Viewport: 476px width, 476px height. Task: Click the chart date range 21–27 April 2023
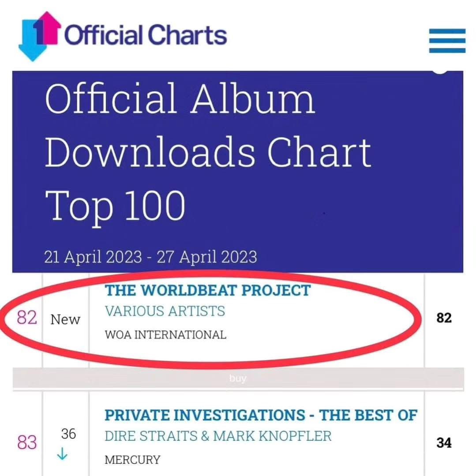(150, 257)
